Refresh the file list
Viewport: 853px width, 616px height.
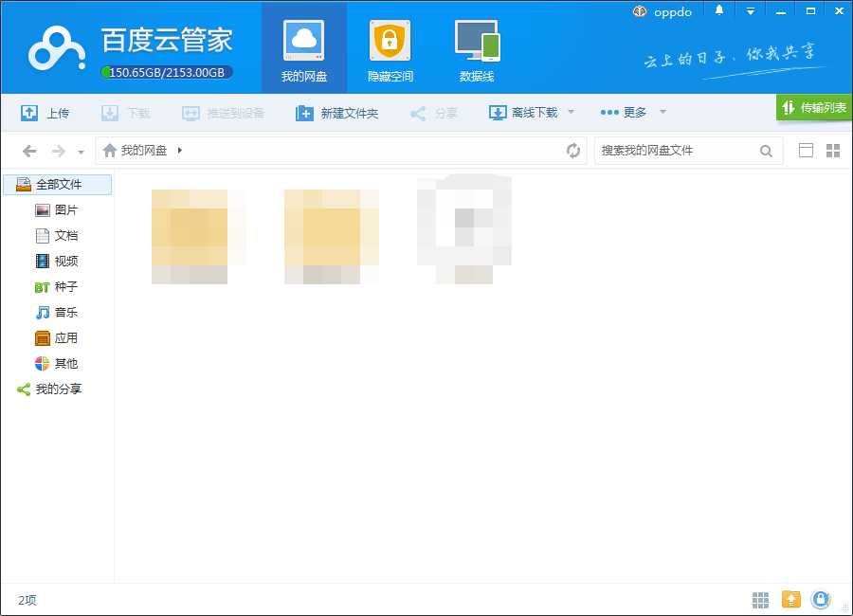pyautogui.click(x=572, y=151)
